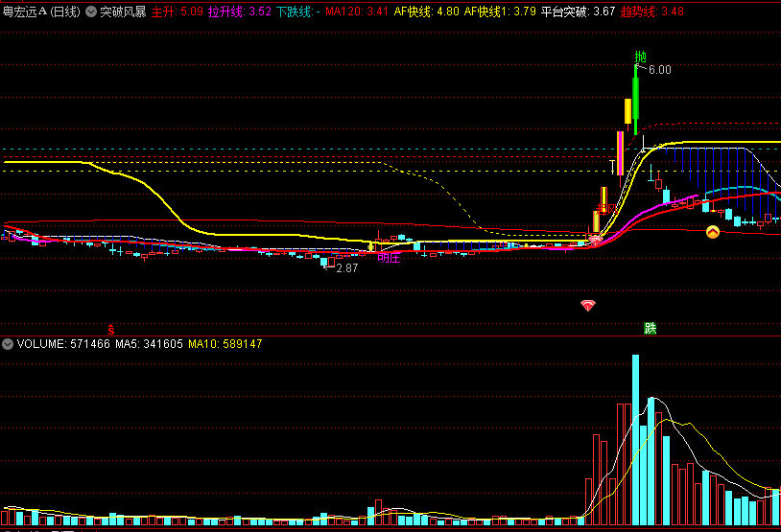Click the 6.00 high price label
Screen dimensions: 781x532
coord(659,70)
